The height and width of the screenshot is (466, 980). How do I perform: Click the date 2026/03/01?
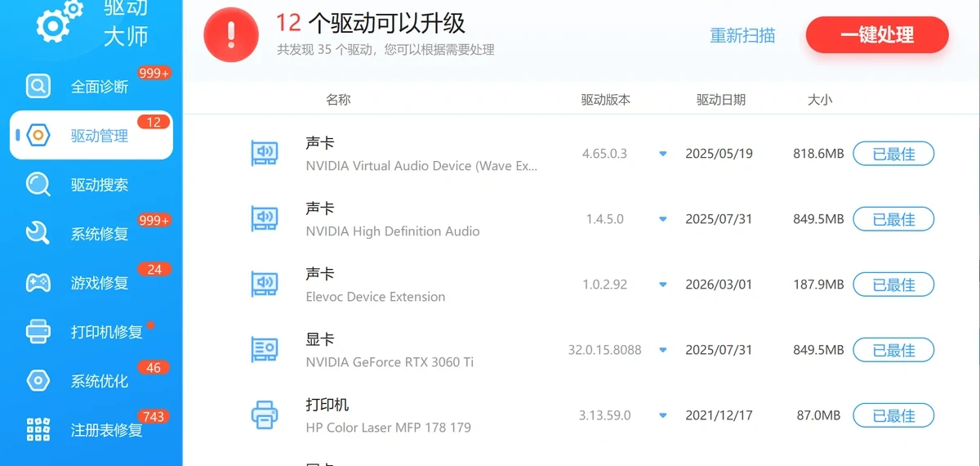(x=719, y=285)
